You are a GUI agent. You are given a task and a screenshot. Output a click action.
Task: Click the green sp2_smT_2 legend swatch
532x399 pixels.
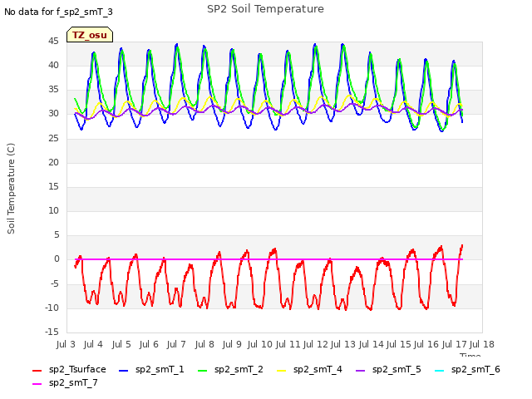(x=203, y=371)
